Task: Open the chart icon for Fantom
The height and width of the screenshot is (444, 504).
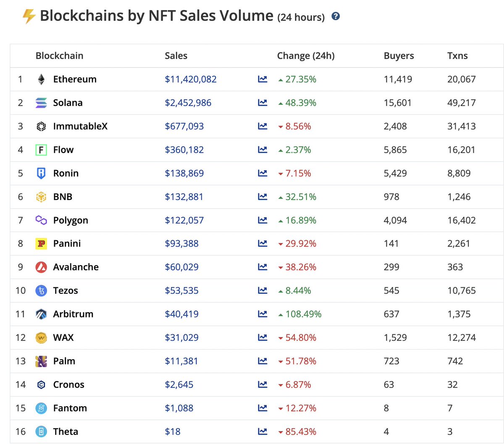Action: 262,408
